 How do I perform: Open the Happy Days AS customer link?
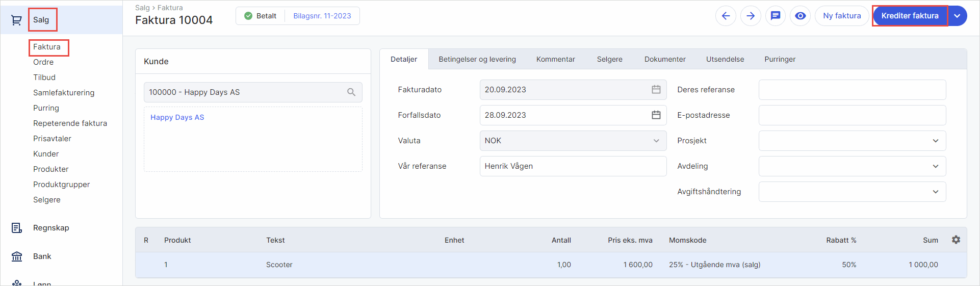(x=177, y=117)
